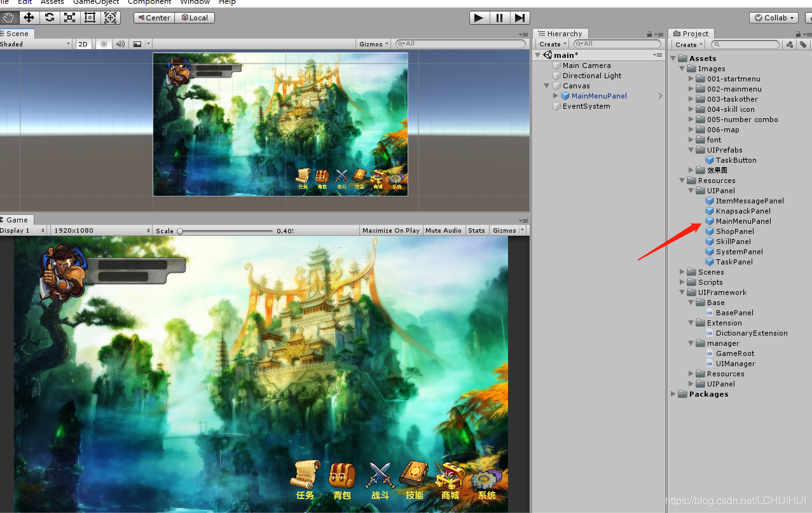Image resolution: width=812 pixels, height=513 pixels.
Task: Open Hierarchy Create dropdown
Action: click(x=553, y=44)
